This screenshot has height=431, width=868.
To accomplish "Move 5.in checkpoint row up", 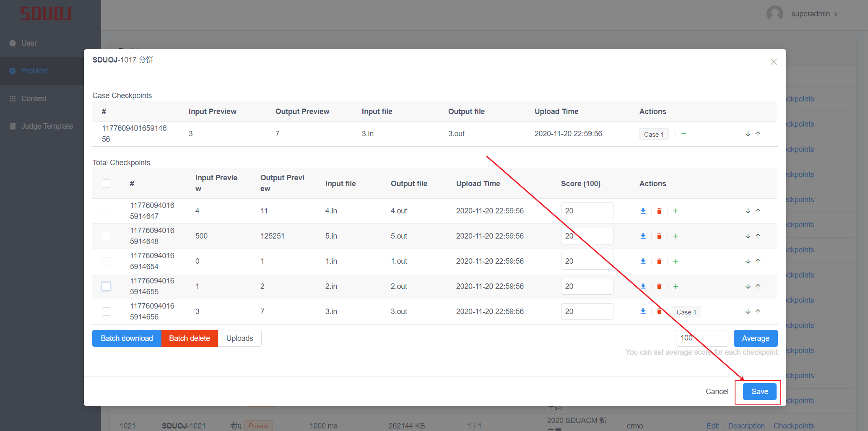I will click(x=758, y=236).
